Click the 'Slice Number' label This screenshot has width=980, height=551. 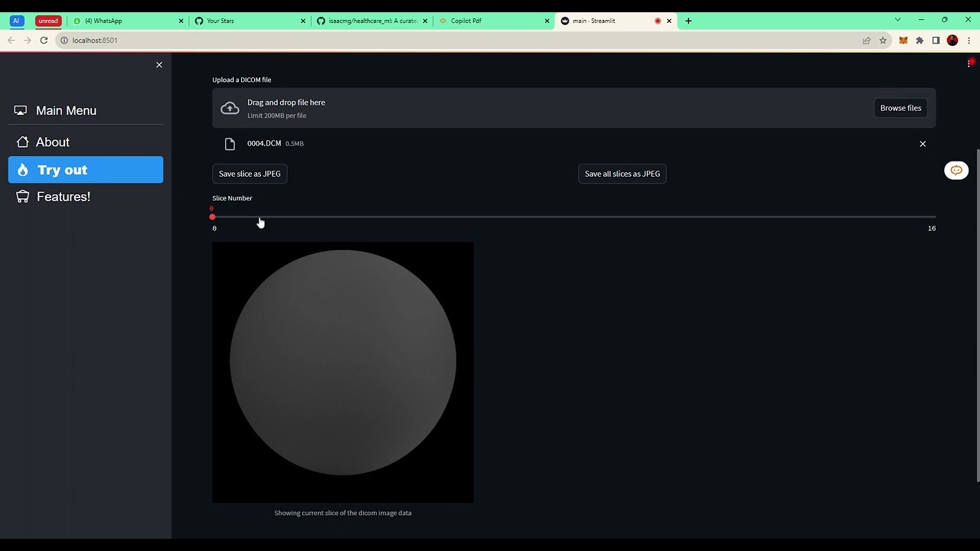pos(232,198)
